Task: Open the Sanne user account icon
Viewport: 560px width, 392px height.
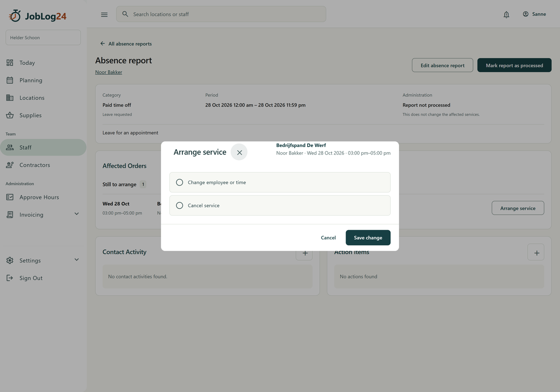Action: pos(525,14)
